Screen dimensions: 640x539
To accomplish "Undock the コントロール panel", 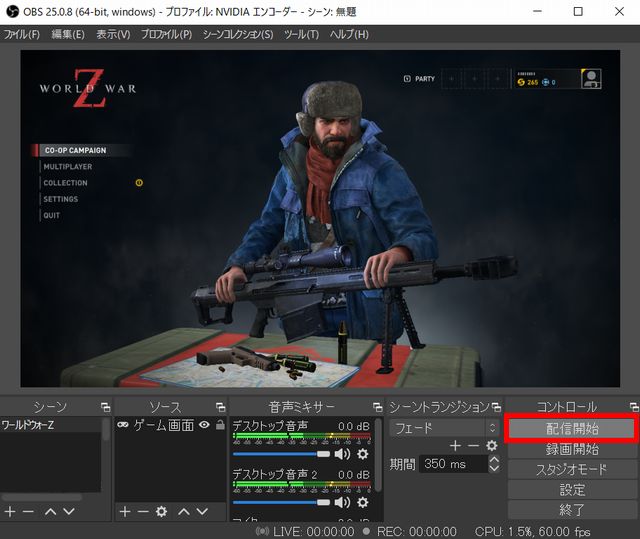I will click(634, 407).
